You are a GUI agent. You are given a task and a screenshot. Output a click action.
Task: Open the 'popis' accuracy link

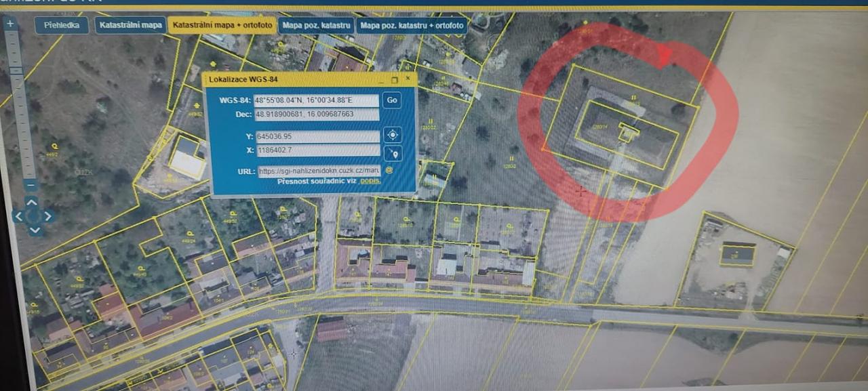[370, 182]
